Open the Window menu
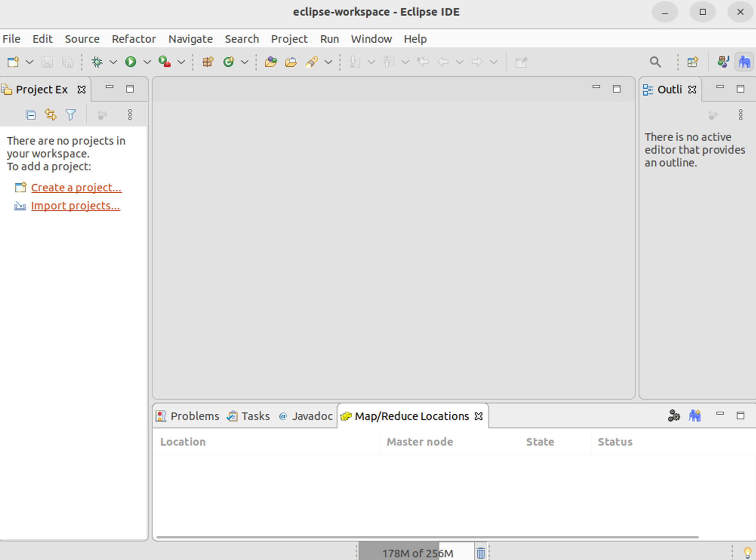756x560 pixels. click(x=371, y=39)
